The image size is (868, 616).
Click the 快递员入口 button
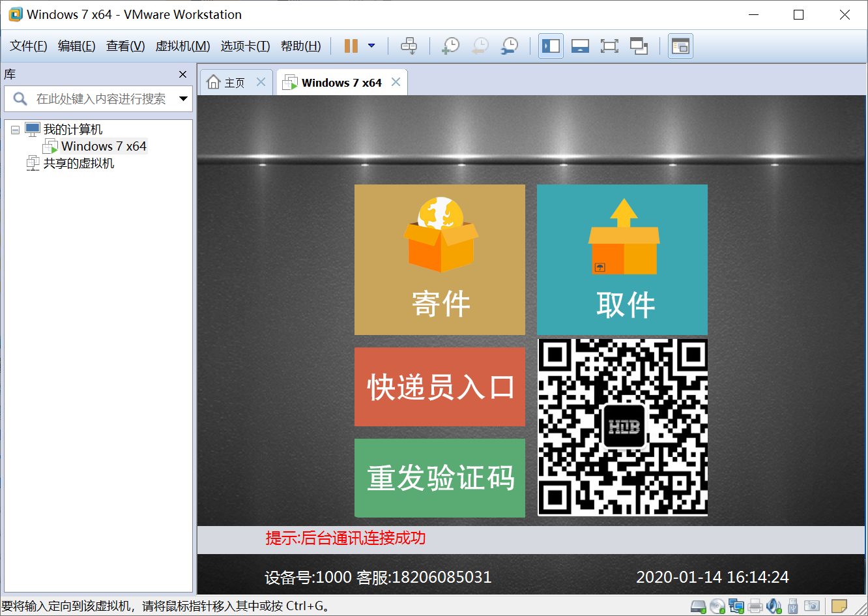point(440,387)
